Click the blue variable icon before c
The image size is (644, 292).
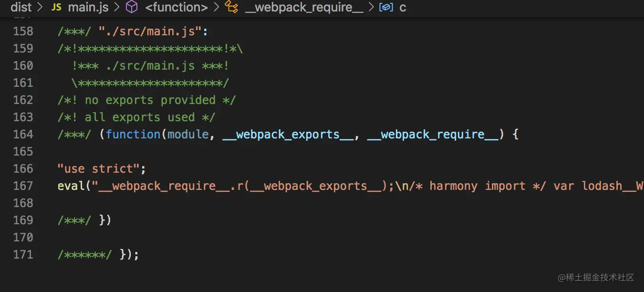(386, 7)
